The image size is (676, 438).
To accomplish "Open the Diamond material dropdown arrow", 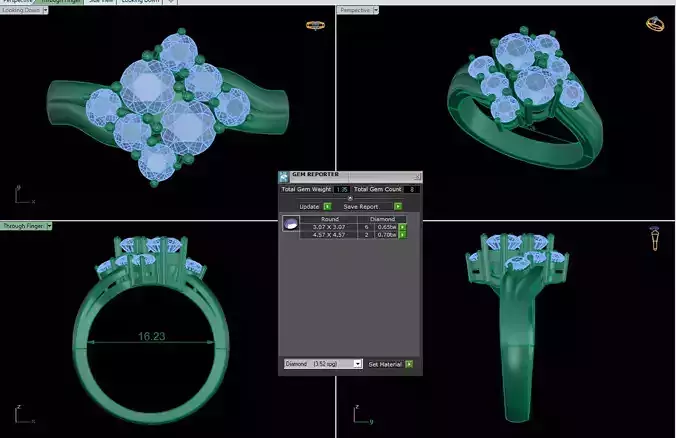I will 357,364.
